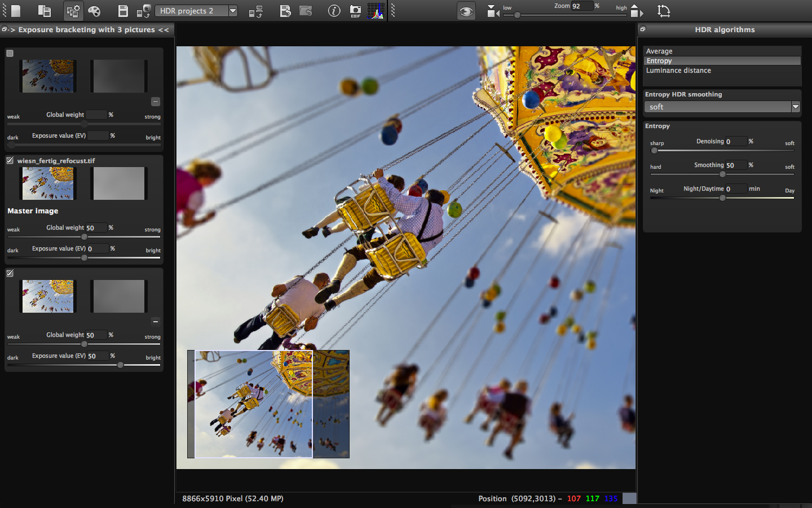Click master image Exposure value field showing 0

tap(98, 248)
